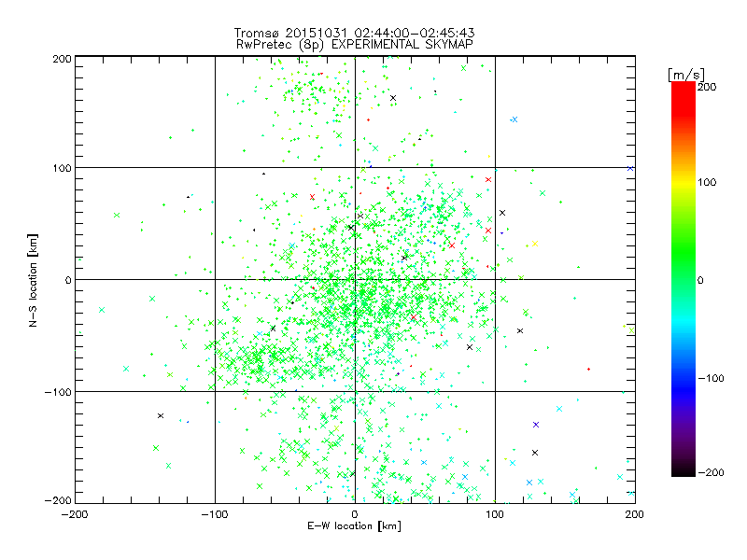Image resolution: width=747 pixels, height=560 pixels.
Task: Click the black bottom of the colorbar
Action: [684, 469]
